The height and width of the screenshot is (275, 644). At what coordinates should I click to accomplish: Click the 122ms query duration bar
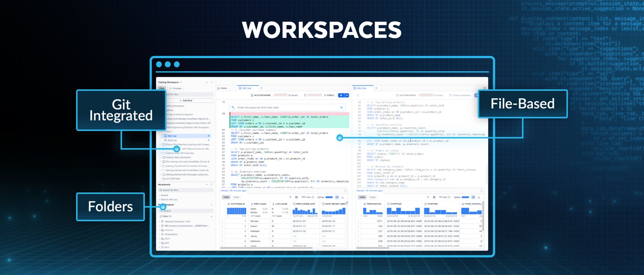(x=466, y=197)
